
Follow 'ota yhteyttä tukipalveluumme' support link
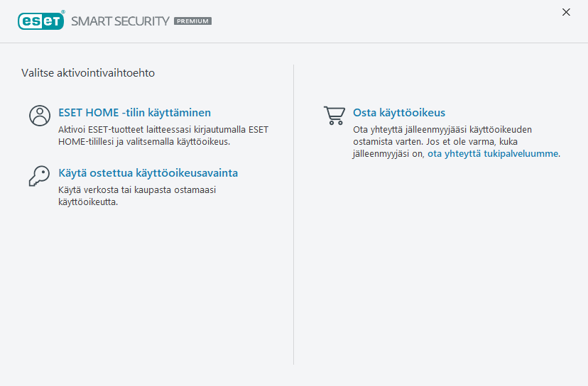493,153
